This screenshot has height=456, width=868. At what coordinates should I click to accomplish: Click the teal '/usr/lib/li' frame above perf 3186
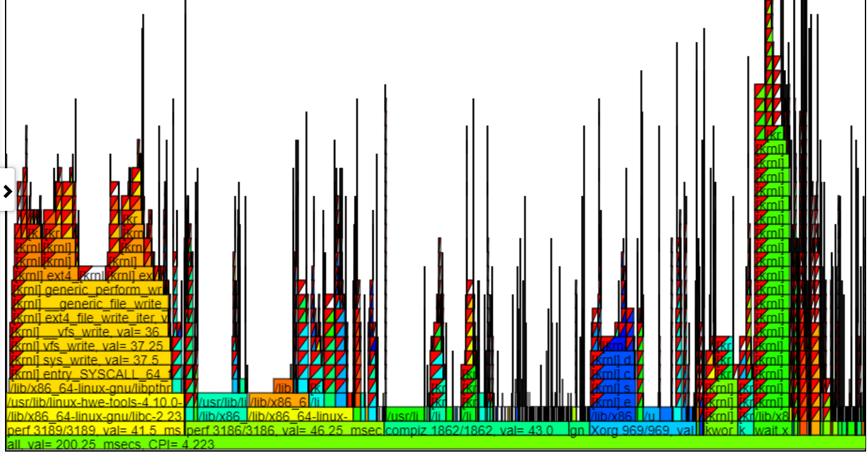click(x=223, y=401)
